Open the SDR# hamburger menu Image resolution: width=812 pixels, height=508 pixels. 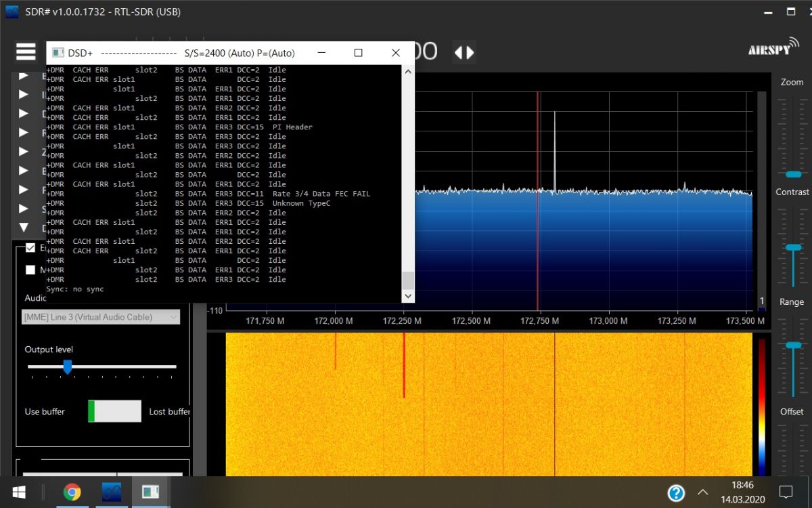[x=26, y=51]
